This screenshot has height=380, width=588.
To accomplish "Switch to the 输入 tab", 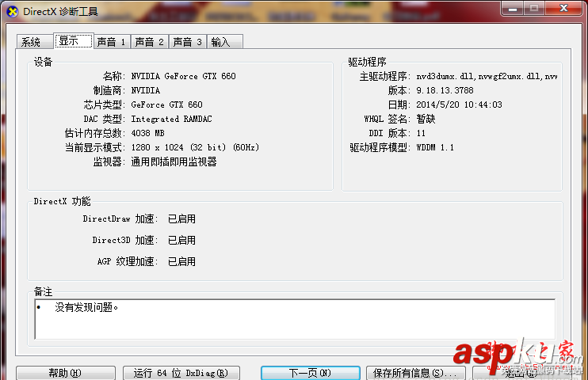I will [225, 42].
